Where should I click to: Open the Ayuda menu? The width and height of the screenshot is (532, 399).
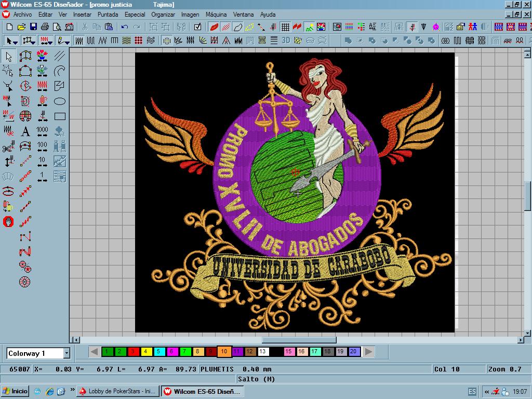(268, 15)
